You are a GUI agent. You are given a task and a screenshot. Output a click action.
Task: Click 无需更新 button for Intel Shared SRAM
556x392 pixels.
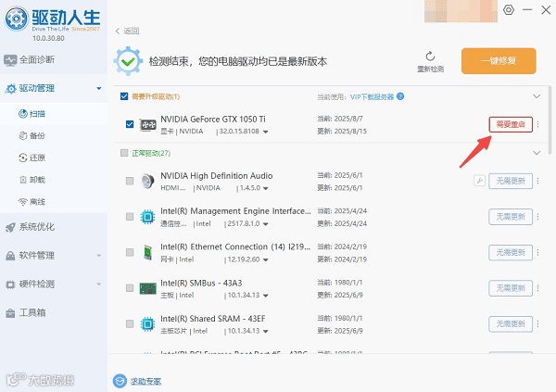click(511, 324)
